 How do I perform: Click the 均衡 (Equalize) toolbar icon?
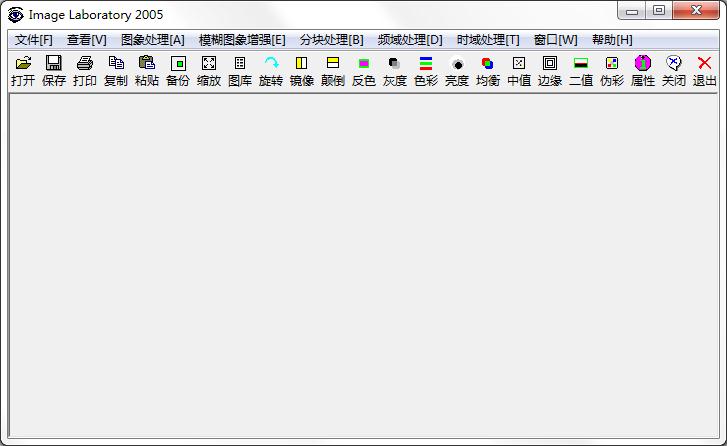click(488, 63)
